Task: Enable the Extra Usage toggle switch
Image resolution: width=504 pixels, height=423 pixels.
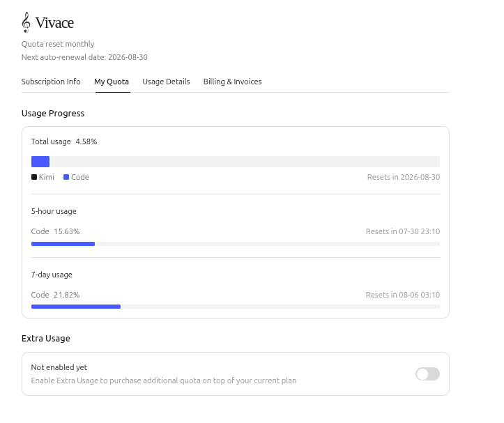Action: tap(427, 374)
